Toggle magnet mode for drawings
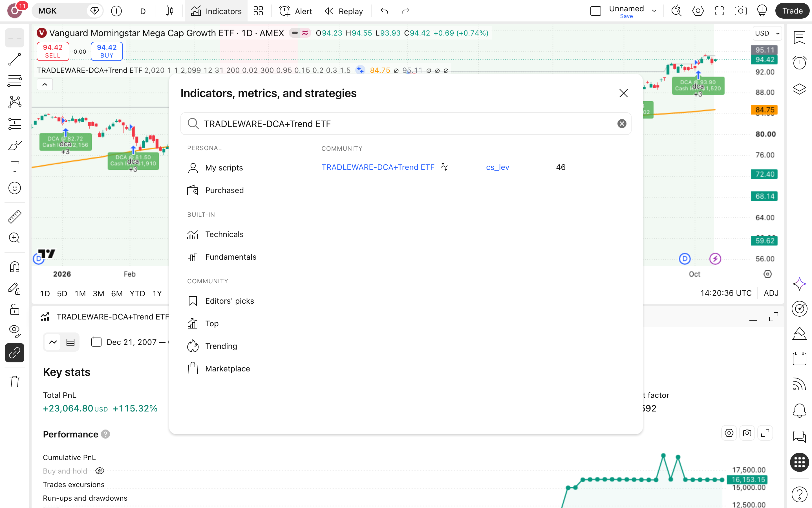Screen dimensions: 812x508 point(14,267)
